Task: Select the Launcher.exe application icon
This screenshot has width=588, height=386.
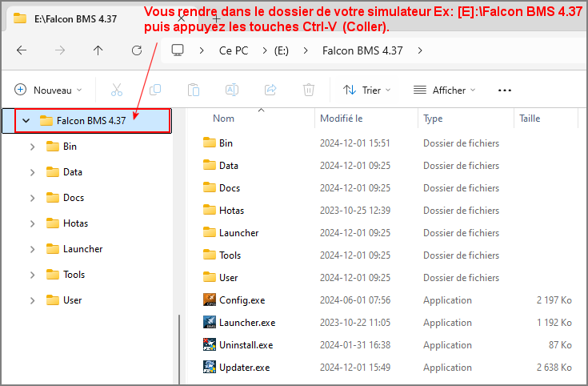Action: click(x=210, y=322)
